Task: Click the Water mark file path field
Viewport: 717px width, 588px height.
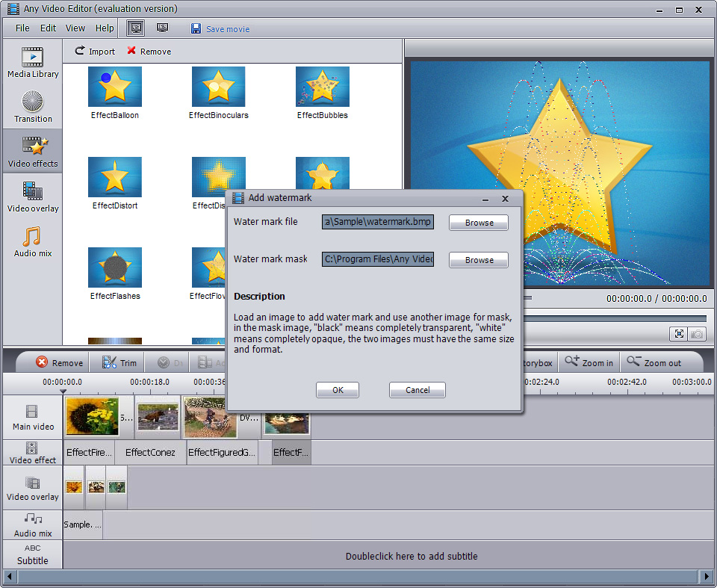Action: click(378, 222)
